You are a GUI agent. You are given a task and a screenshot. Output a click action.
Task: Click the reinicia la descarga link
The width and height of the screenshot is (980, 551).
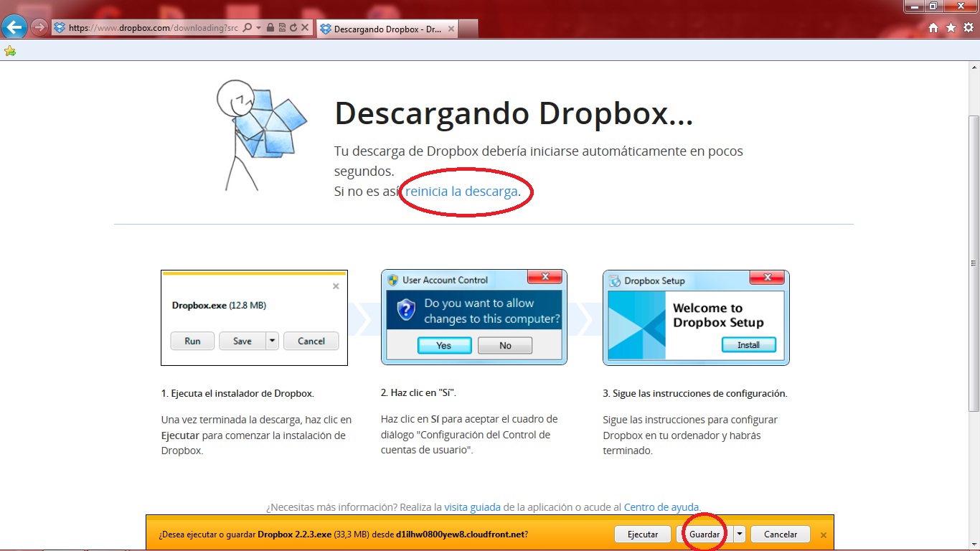pos(461,192)
